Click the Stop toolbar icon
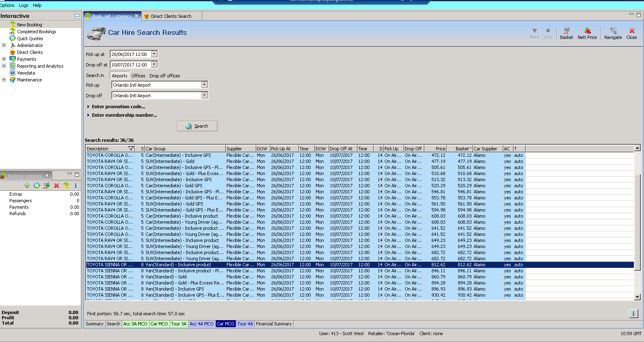 [x=548, y=33]
